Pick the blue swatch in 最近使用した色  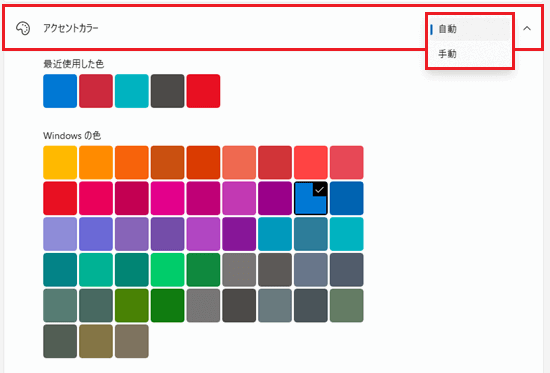(60, 91)
